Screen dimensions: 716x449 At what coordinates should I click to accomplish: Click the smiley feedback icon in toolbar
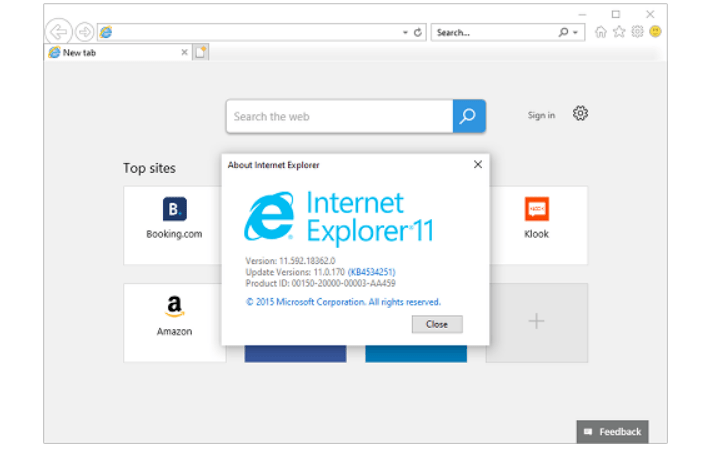655,32
